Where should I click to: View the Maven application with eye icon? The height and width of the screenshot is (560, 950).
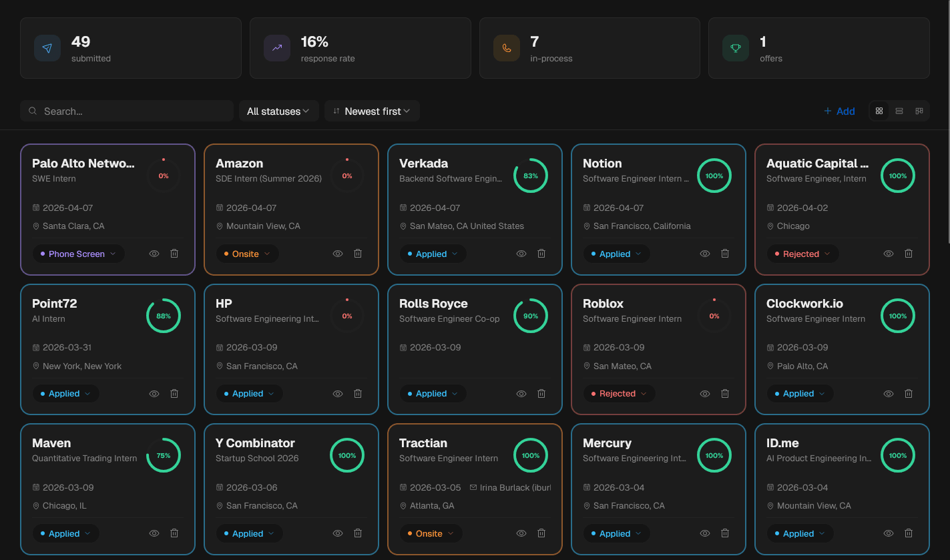click(x=154, y=533)
